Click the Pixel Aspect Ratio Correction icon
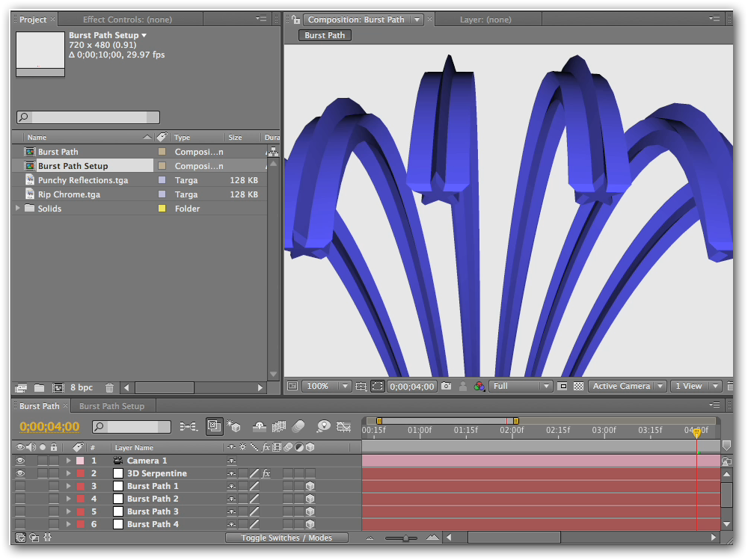The image size is (748, 560). point(730,386)
